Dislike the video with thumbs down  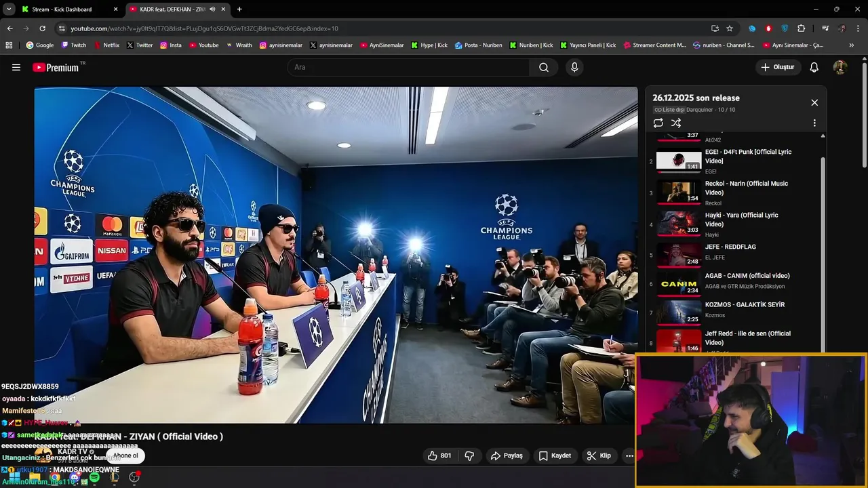469,455
